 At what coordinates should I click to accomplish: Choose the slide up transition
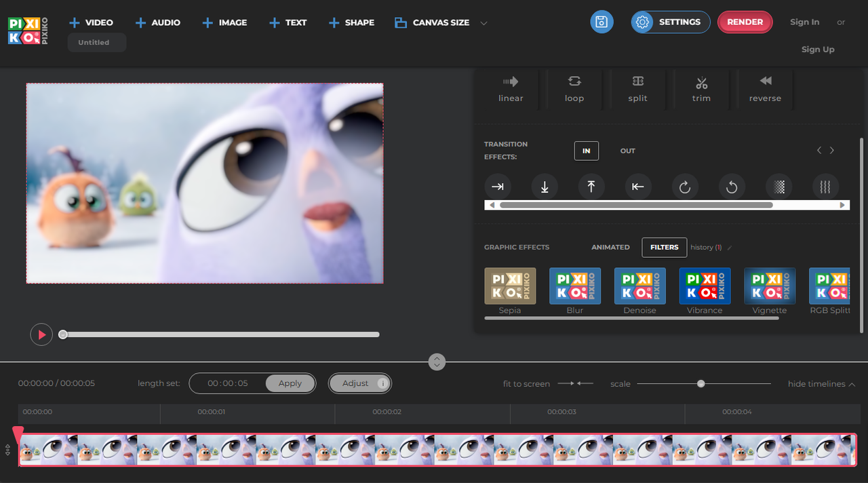click(591, 187)
